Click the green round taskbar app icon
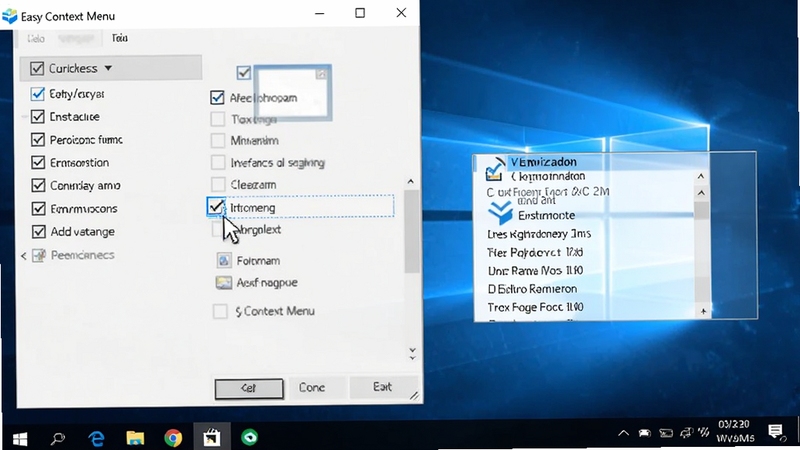The width and height of the screenshot is (800, 450). (x=249, y=437)
